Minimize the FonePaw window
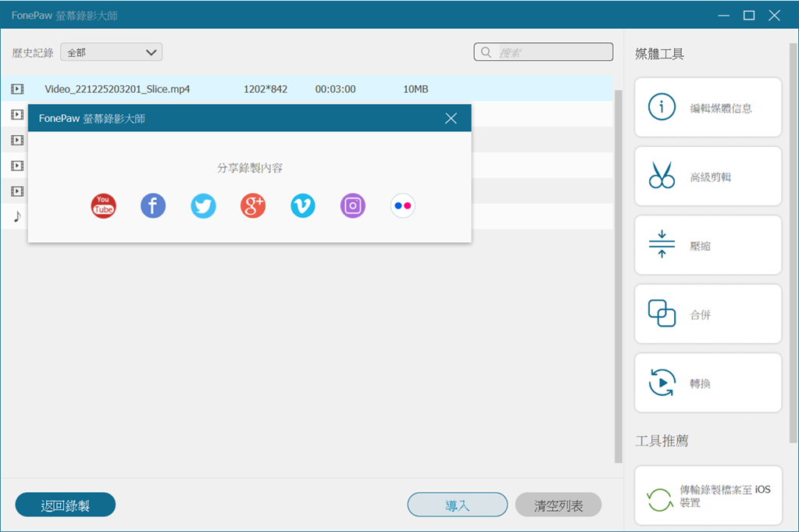Screen dimensions: 799x532 pos(723,16)
